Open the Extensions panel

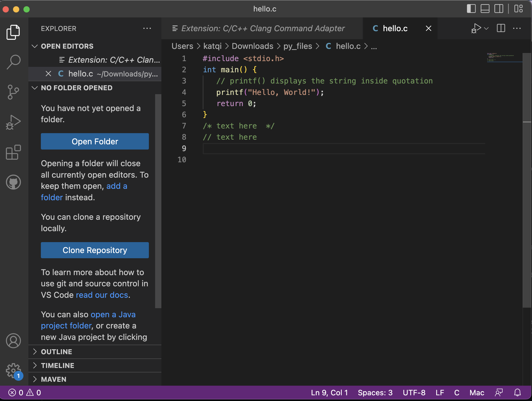(x=13, y=152)
